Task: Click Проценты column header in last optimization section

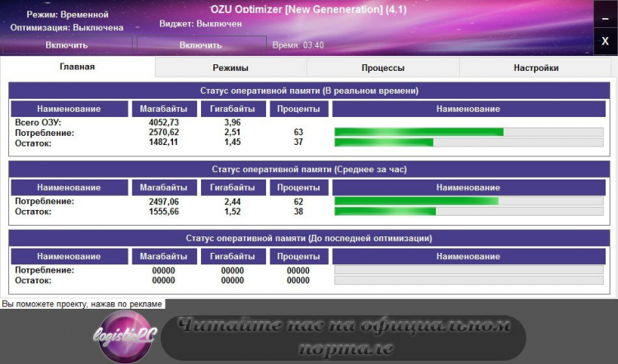Action: tap(298, 256)
